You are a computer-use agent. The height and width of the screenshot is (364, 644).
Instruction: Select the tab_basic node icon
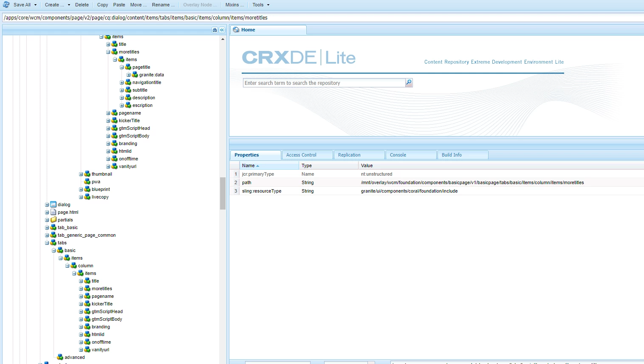tap(53, 227)
